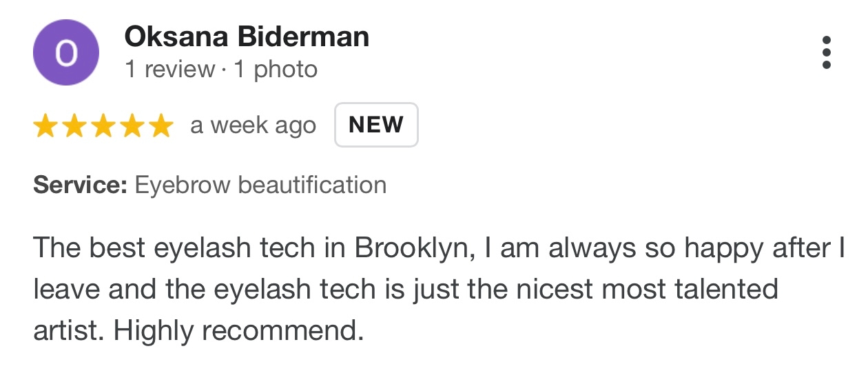Click the fifth yellow rating star
868x371 pixels.
pos(161,126)
